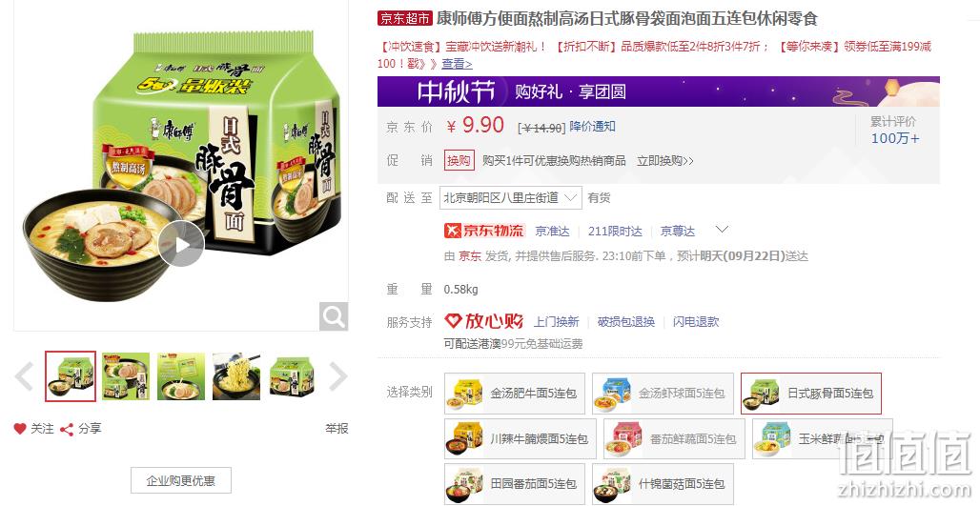Click the 放心购 service badge
This screenshot has width=980, height=506.
click(483, 321)
